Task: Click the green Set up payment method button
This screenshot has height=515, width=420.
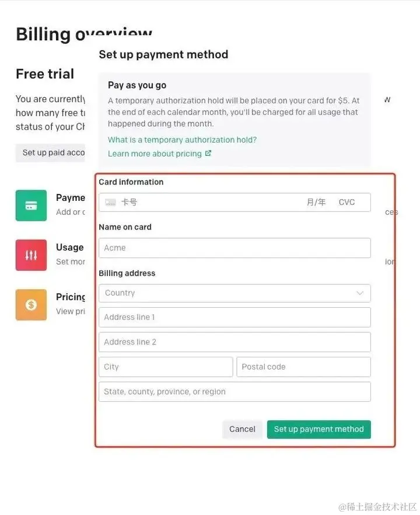Action: click(x=319, y=429)
